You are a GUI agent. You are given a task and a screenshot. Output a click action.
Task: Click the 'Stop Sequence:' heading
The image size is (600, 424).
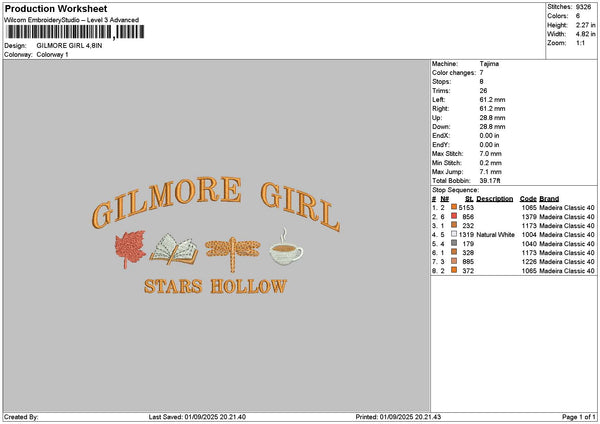[x=455, y=190]
